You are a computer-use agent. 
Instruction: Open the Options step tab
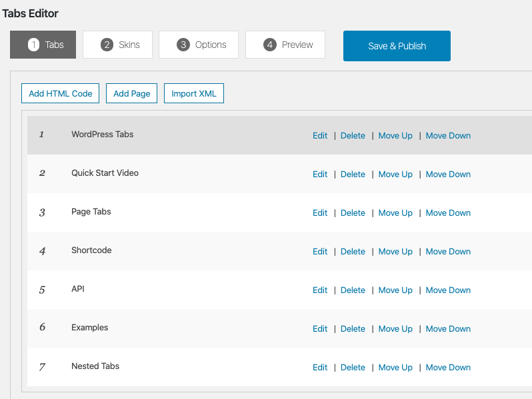click(201, 45)
